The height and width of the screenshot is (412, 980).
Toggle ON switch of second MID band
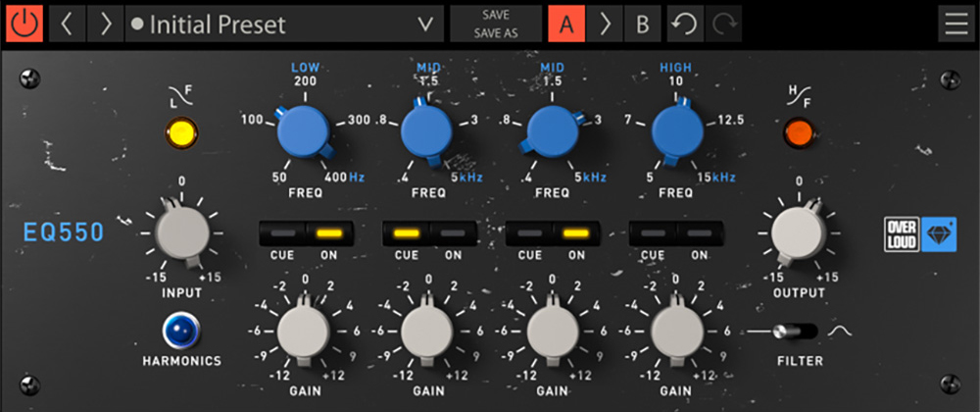[x=576, y=233]
